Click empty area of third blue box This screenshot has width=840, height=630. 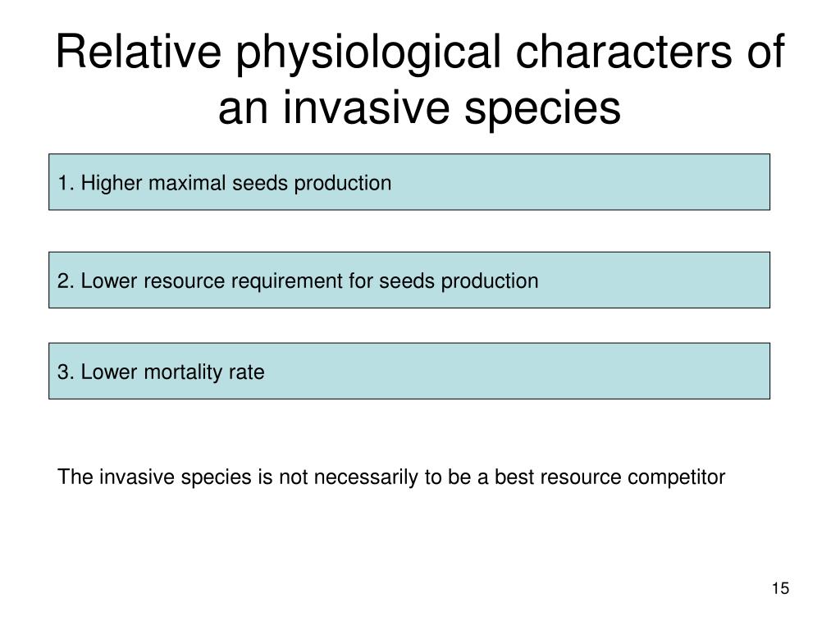click(514, 372)
